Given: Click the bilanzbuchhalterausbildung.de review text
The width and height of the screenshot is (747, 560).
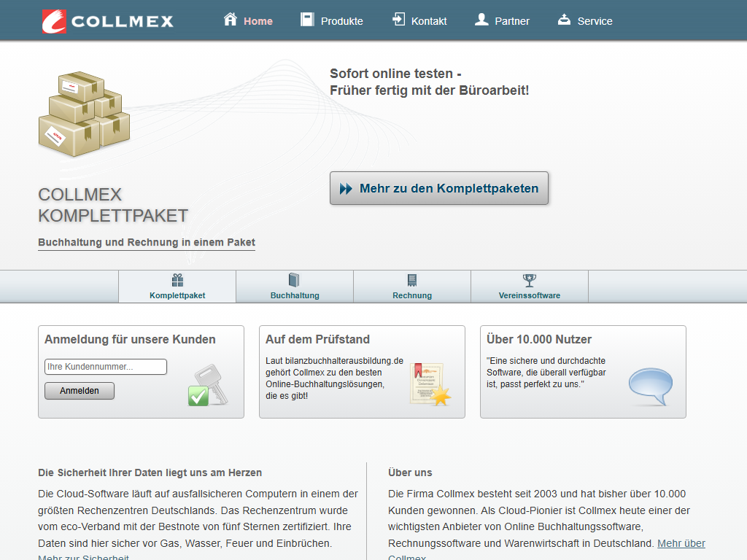Looking at the screenshot, I should [x=334, y=378].
